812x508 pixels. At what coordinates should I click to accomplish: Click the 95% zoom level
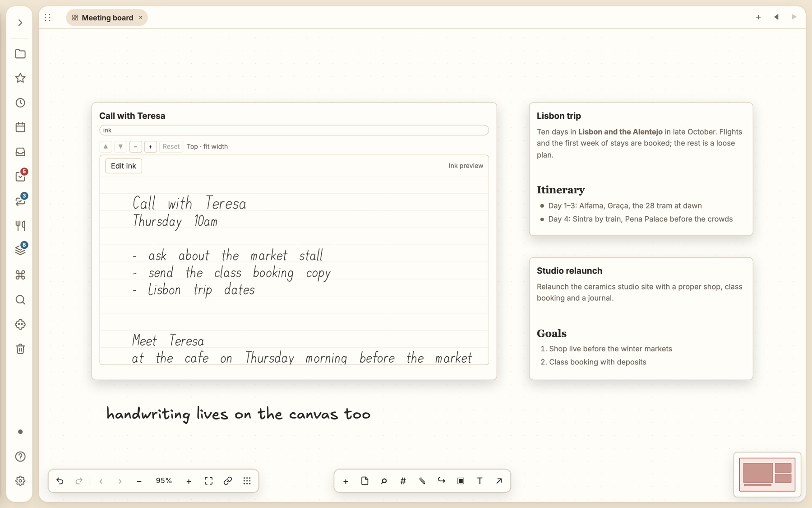(x=164, y=481)
